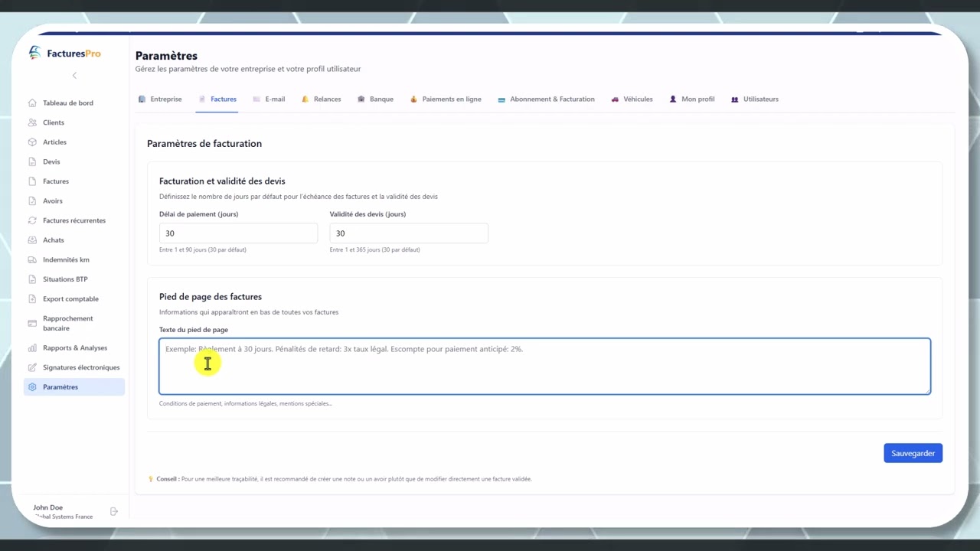The image size is (980, 551).
Task: Switch to the Entreprise tab
Action: [x=160, y=99]
